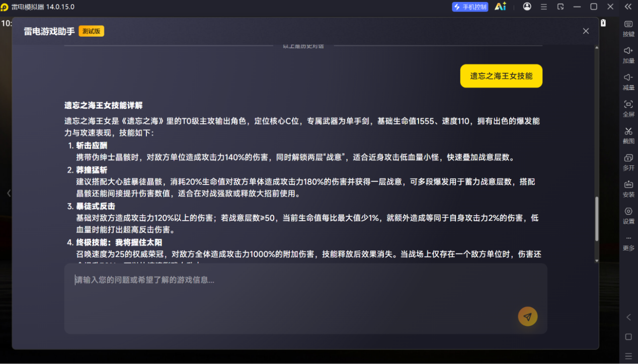Collapse the right sidebar with double chevron
Viewport: 638px width, 364px height.
click(628, 7)
